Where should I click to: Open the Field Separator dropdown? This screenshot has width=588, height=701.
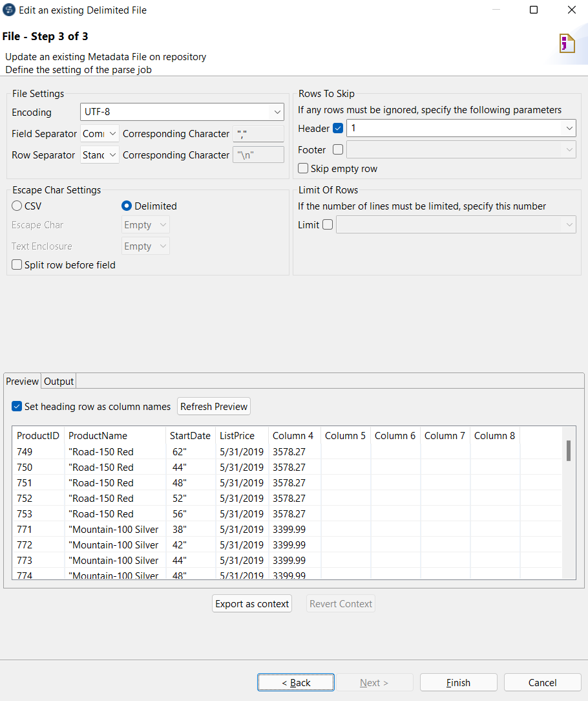click(100, 134)
